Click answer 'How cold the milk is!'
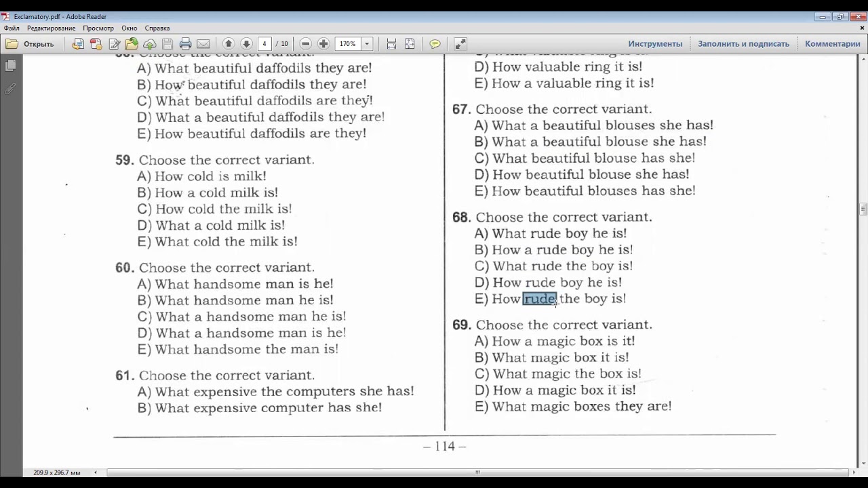 point(214,209)
